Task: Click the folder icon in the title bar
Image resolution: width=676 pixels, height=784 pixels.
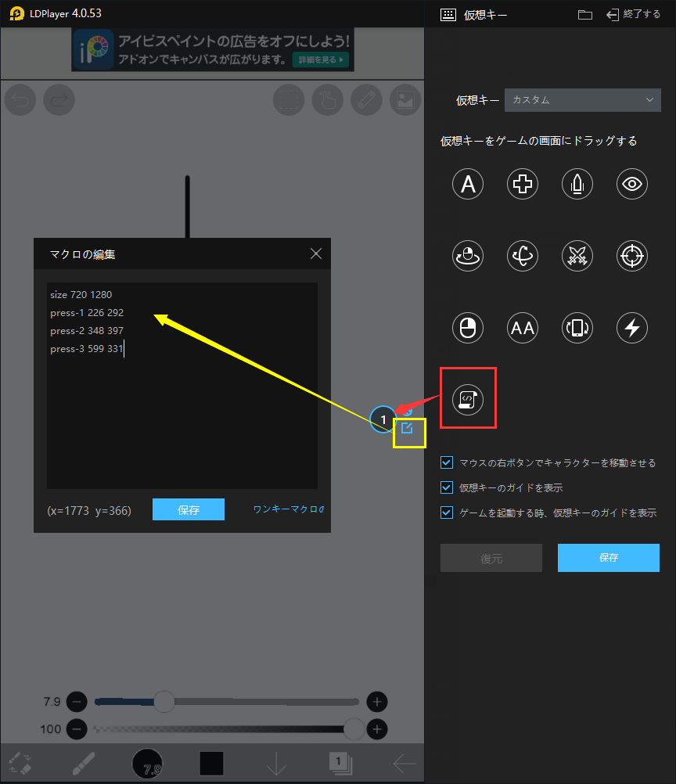Action: coord(584,13)
